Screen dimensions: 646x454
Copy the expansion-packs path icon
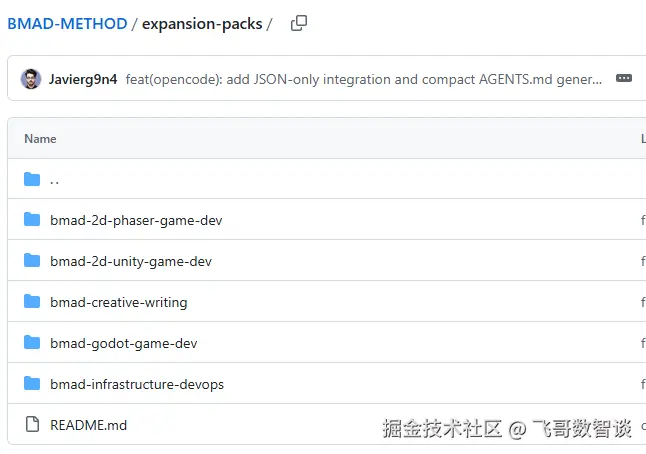[x=298, y=23]
